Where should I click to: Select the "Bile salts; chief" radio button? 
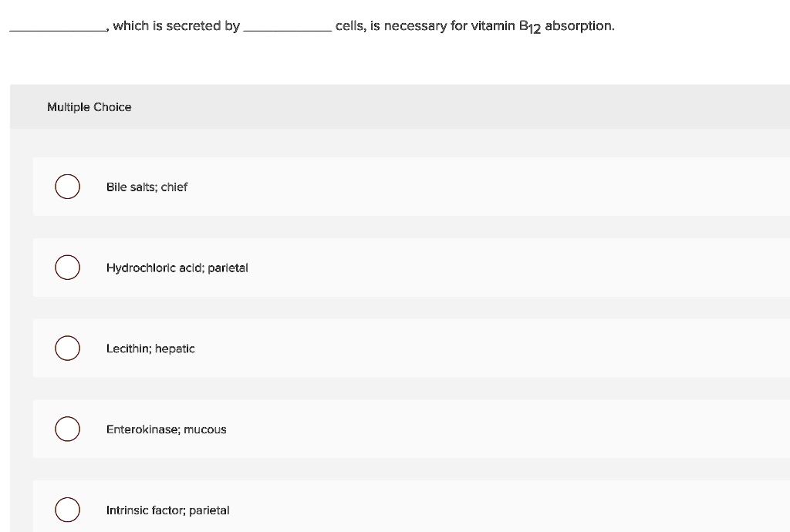click(x=67, y=187)
